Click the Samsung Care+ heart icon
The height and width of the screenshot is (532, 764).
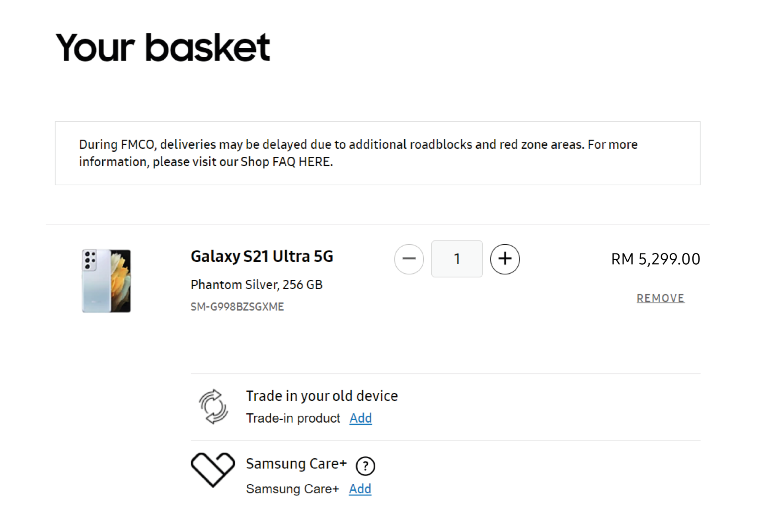pyautogui.click(x=213, y=470)
